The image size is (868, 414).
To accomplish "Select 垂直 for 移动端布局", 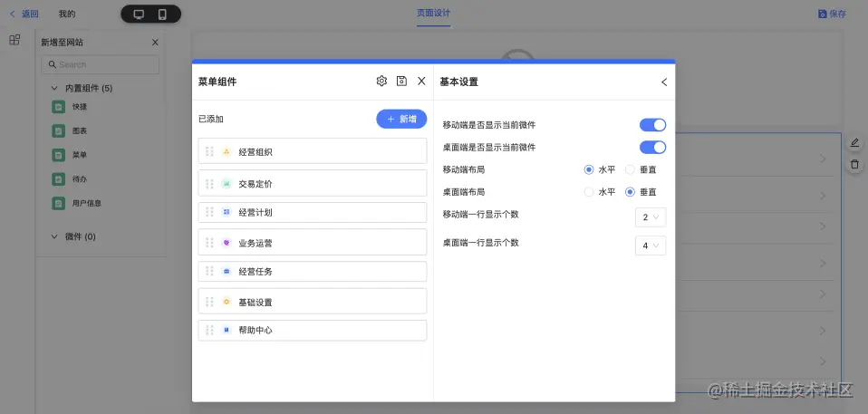I will pos(630,170).
